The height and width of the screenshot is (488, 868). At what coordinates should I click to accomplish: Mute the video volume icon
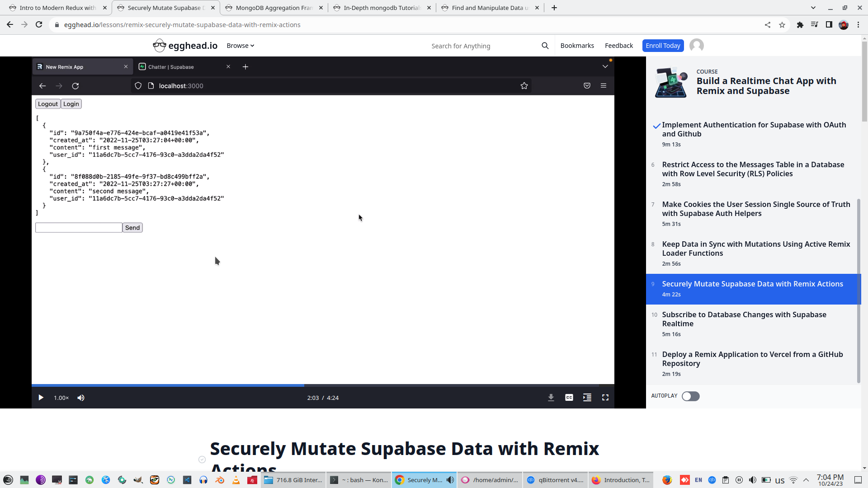coord(81,398)
